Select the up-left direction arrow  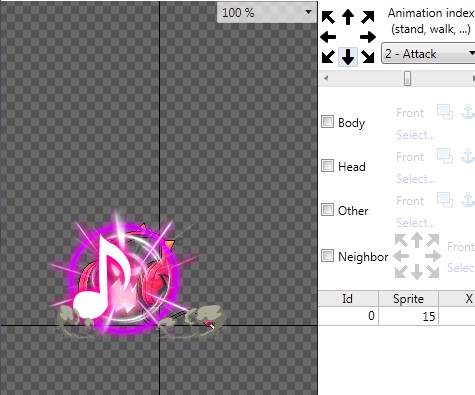(328, 17)
